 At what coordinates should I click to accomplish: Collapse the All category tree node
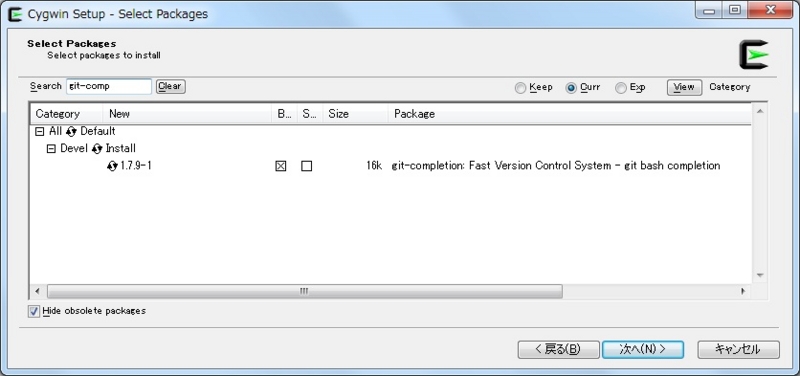39,132
